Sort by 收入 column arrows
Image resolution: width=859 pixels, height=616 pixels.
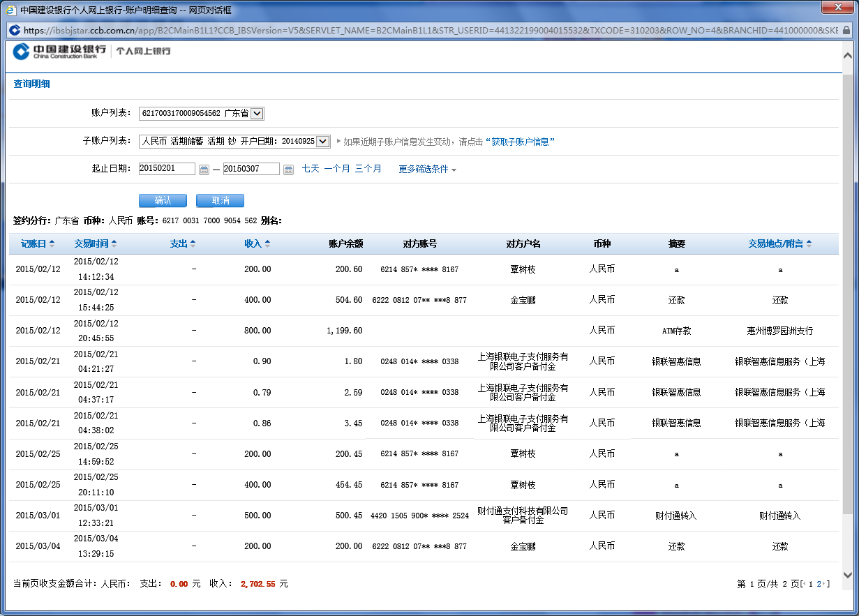coord(267,244)
